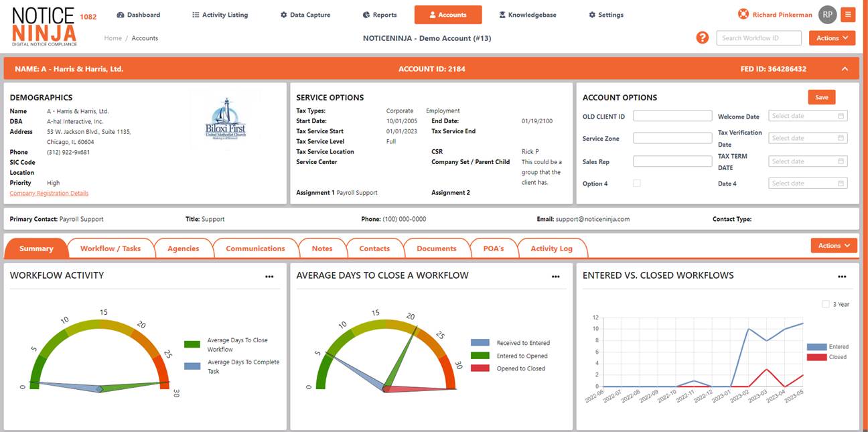Click the Settings gear icon

click(591, 14)
